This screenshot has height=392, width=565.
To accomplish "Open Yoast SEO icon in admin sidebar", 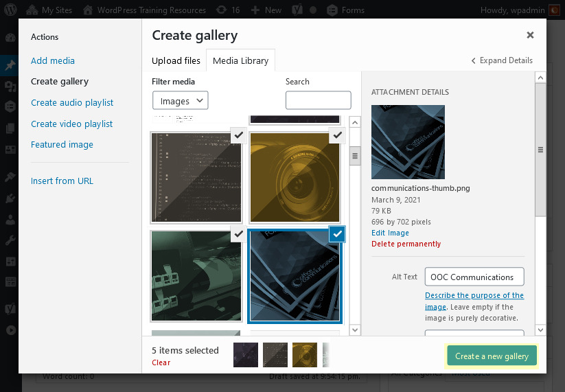I will [x=10, y=309].
